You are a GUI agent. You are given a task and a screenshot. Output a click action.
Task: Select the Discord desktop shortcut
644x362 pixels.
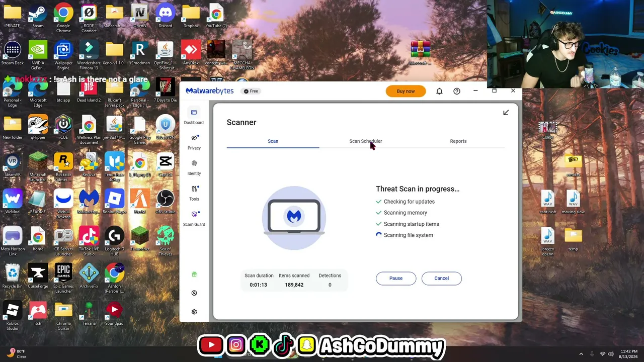pyautogui.click(x=165, y=17)
